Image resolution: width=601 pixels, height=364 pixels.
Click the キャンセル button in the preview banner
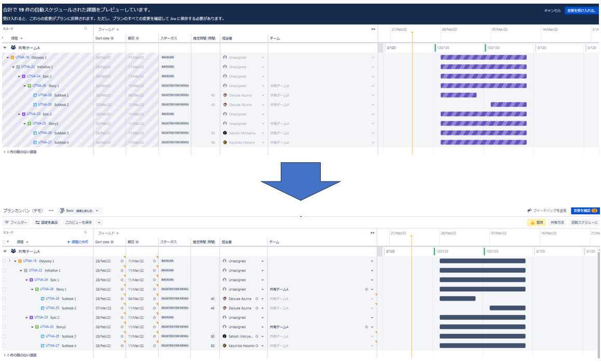pos(552,10)
